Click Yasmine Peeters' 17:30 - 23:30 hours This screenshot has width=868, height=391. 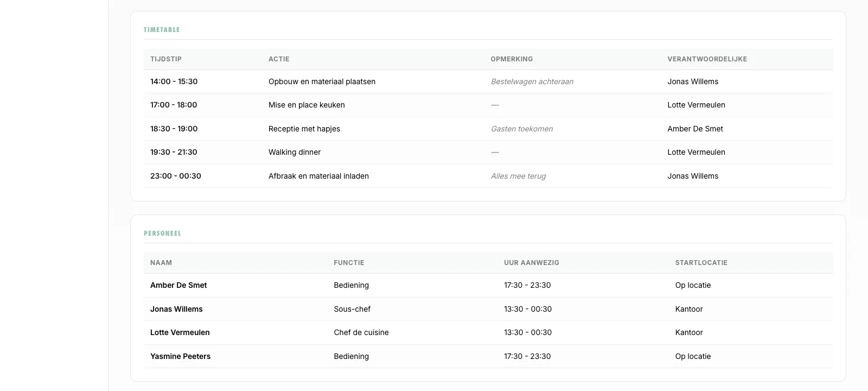coord(527,356)
